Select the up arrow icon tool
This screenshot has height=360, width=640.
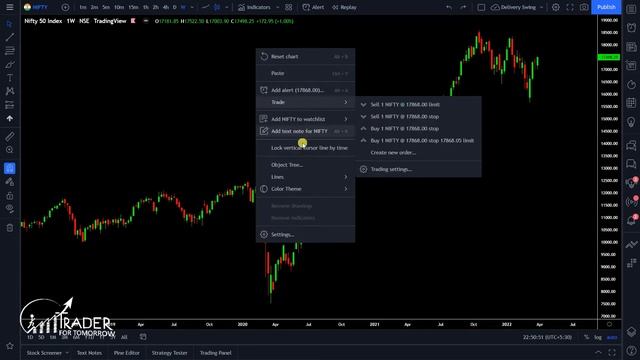click(9, 118)
